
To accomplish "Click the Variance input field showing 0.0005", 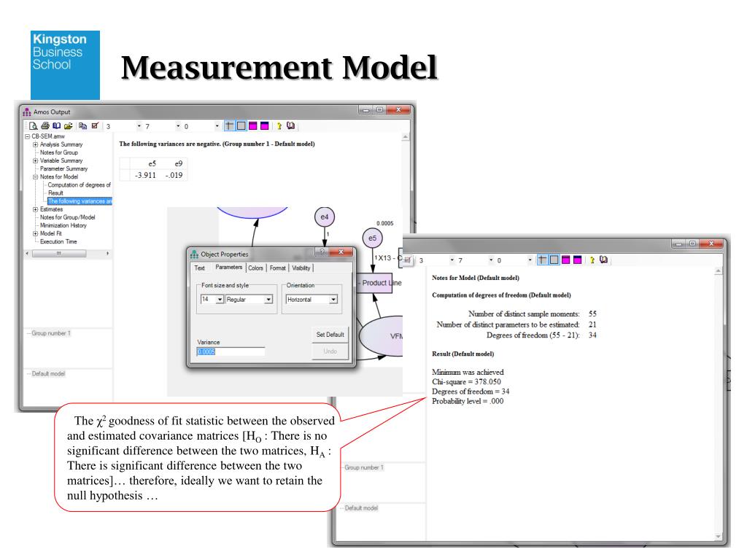I will 231,351.
